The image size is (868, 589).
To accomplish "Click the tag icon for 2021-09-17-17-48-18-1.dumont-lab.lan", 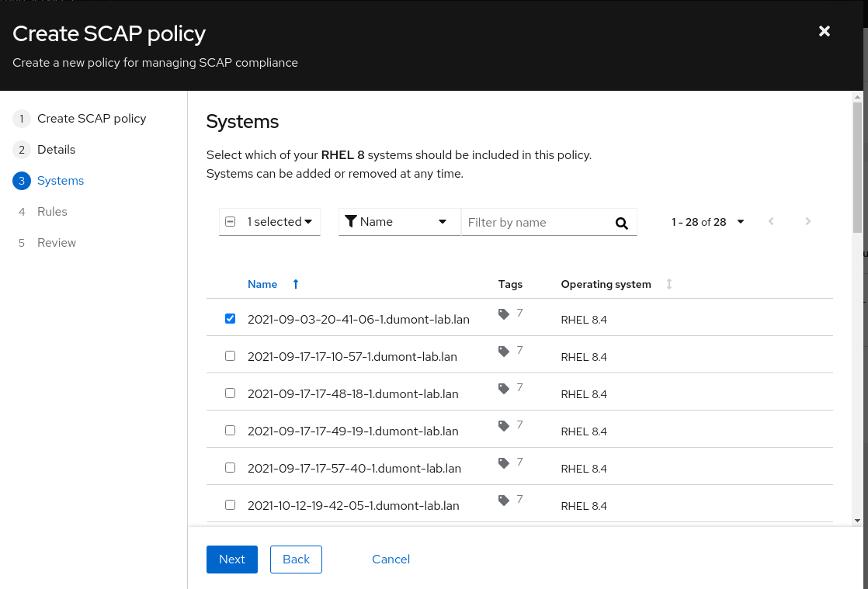I will click(x=504, y=389).
